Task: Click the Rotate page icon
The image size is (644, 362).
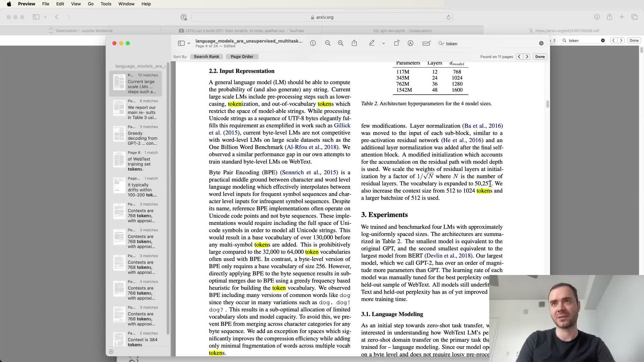Action: pyautogui.click(x=396, y=43)
